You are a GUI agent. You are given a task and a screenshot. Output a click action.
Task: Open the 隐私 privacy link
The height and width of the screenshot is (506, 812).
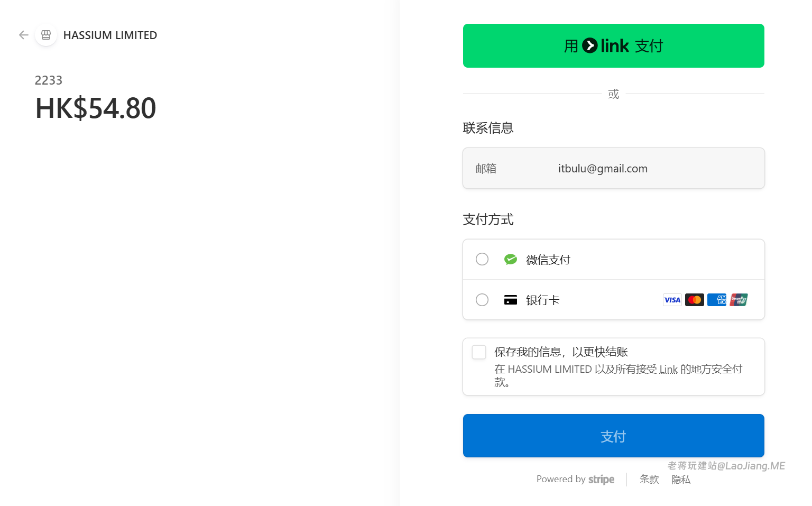(681, 479)
